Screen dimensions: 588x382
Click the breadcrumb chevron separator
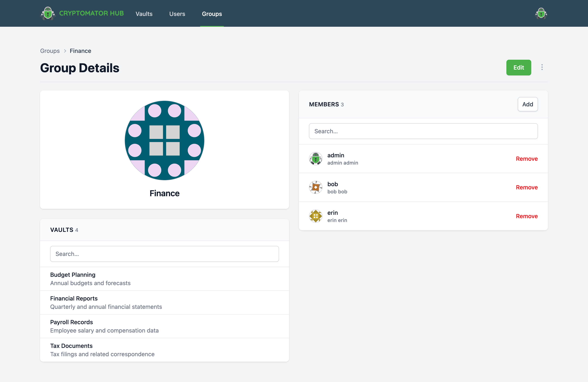[65, 51]
